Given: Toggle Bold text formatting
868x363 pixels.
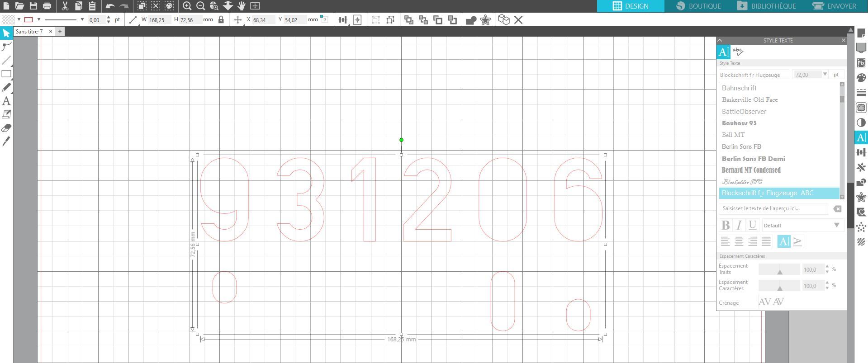Looking at the screenshot, I should [726, 225].
